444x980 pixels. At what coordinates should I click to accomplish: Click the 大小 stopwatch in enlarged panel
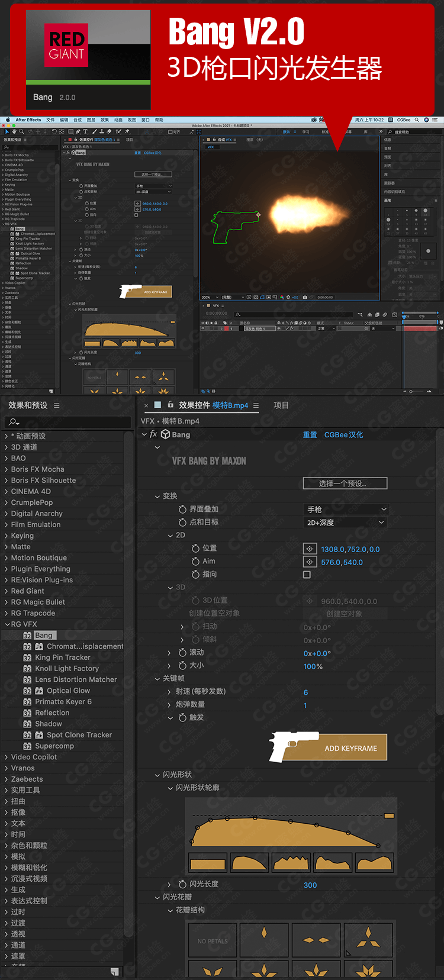(183, 666)
